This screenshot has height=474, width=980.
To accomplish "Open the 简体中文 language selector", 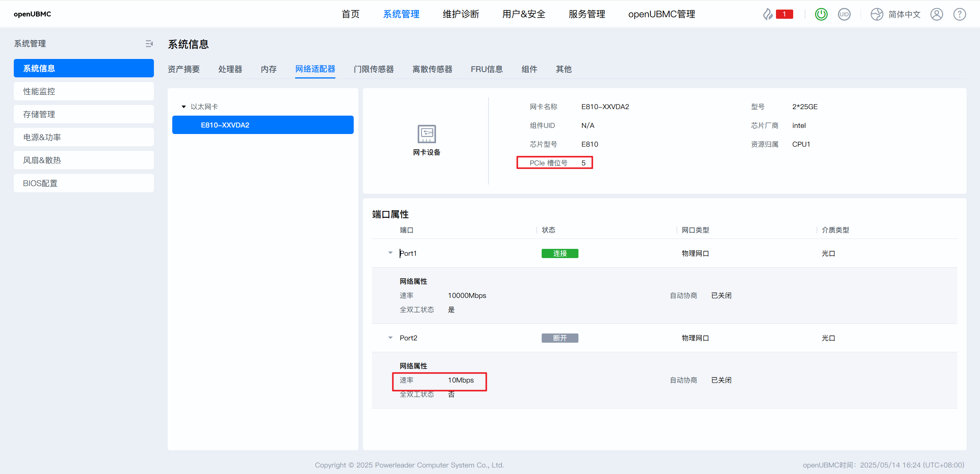I will 904,14.
